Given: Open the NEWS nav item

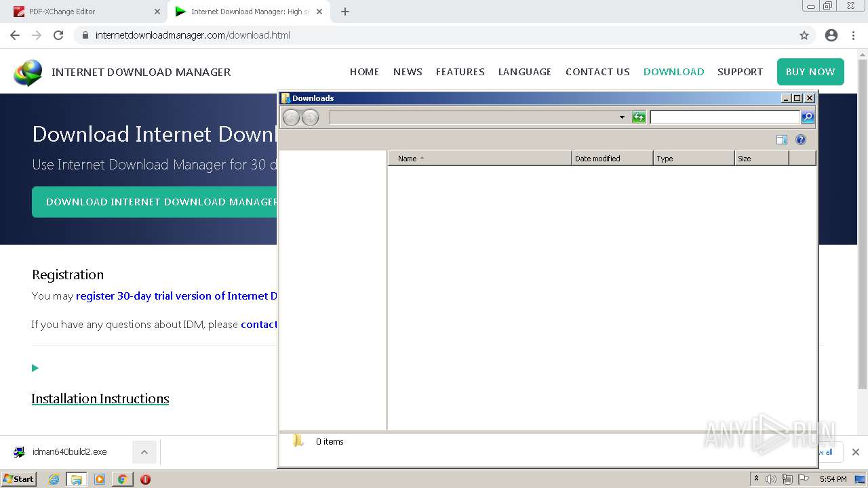Looking at the screenshot, I should pos(408,72).
